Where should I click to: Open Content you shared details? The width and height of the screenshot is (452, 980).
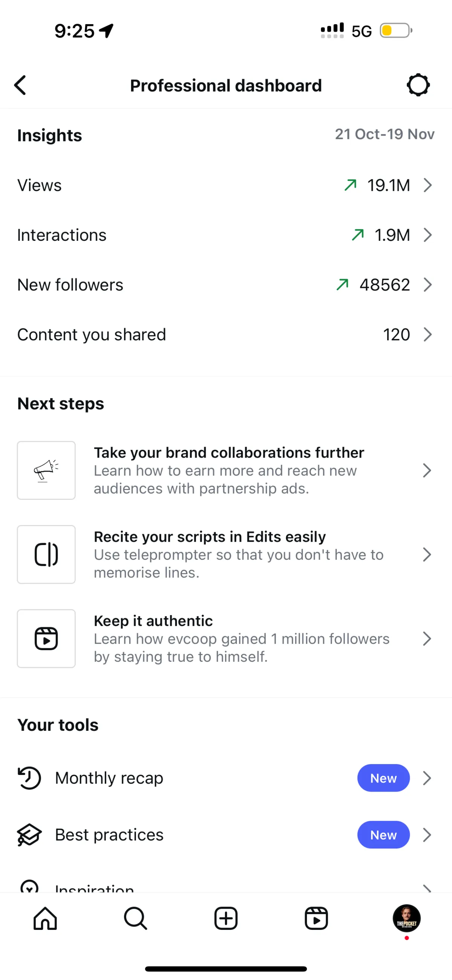(x=428, y=334)
